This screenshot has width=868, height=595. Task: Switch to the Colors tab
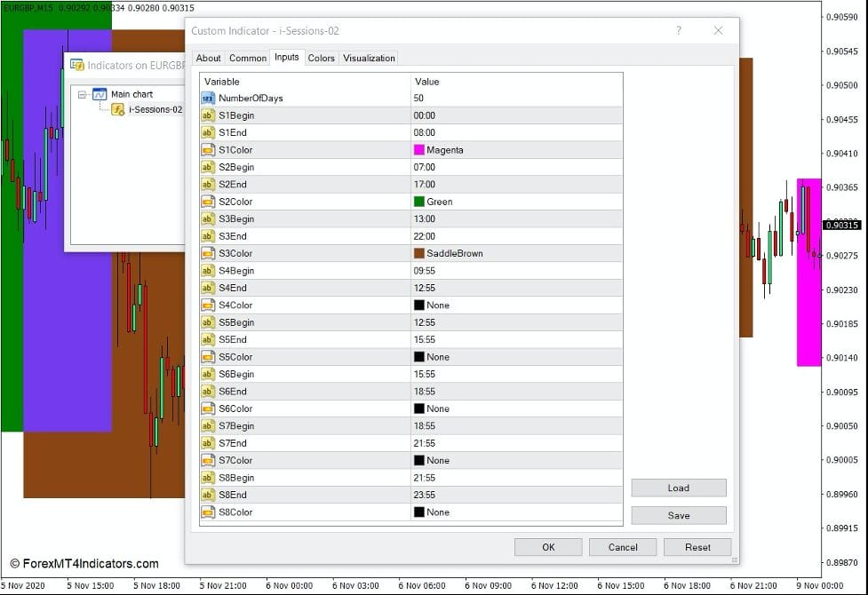tap(322, 58)
